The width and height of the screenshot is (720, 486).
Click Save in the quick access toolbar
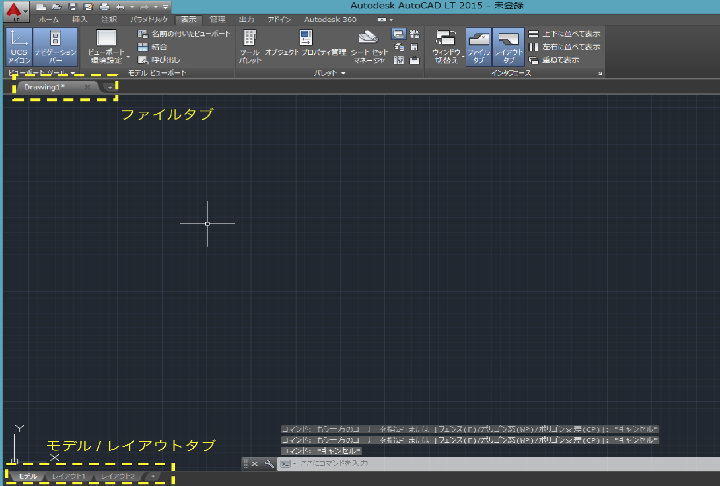(x=72, y=7)
